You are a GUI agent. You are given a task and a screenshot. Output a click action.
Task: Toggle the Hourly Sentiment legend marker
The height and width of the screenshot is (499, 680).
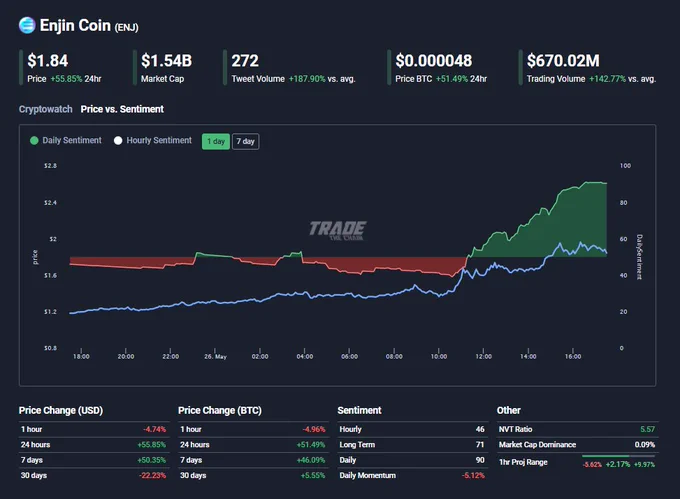pyautogui.click(x=118, y=140)
